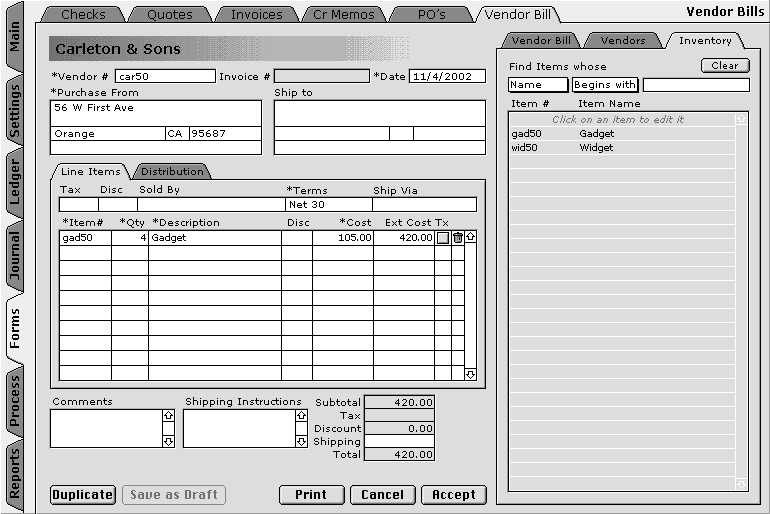
Task: Delete the gad50 line item with trash icon
Action: coord(458,238)
